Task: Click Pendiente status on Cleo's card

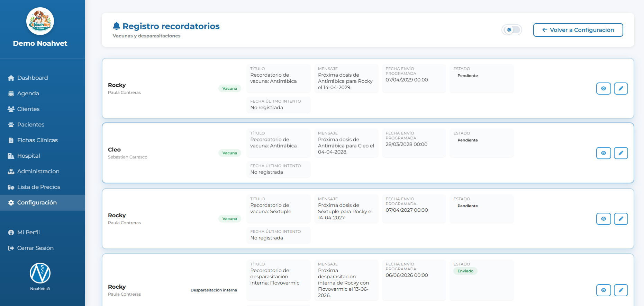Action: point(468,140)
